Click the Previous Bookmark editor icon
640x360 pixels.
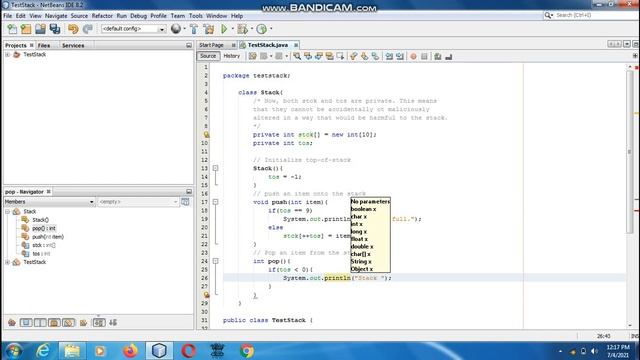coord(353,56)
